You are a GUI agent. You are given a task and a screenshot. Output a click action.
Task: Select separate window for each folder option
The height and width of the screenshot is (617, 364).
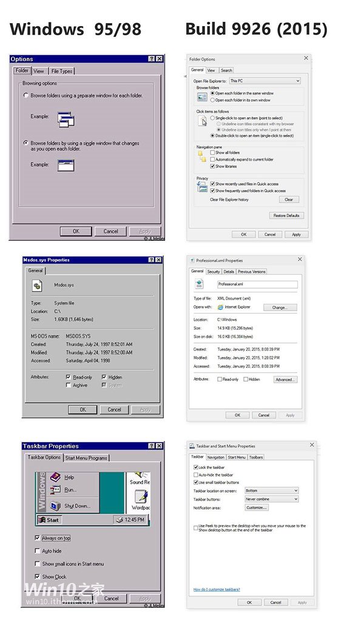coord(26,95)
